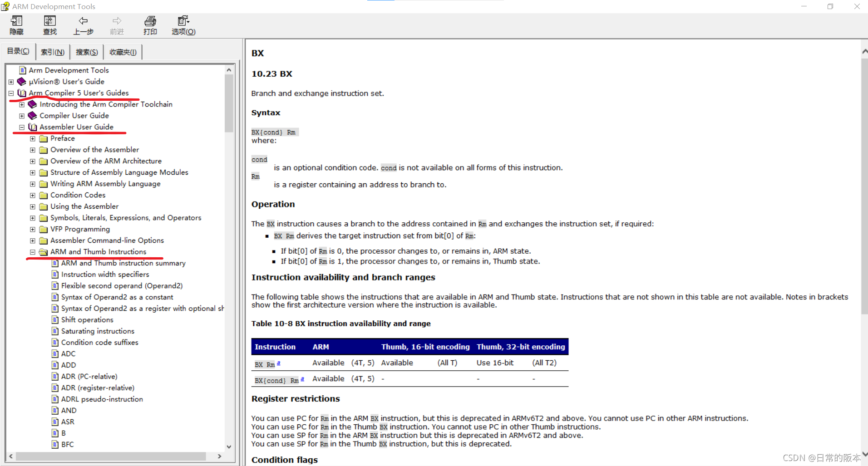This screenshot has width=868, height=466.
Task: Click the tree horizontal scrollbar thumb
Action: click(x=111, y=456)
